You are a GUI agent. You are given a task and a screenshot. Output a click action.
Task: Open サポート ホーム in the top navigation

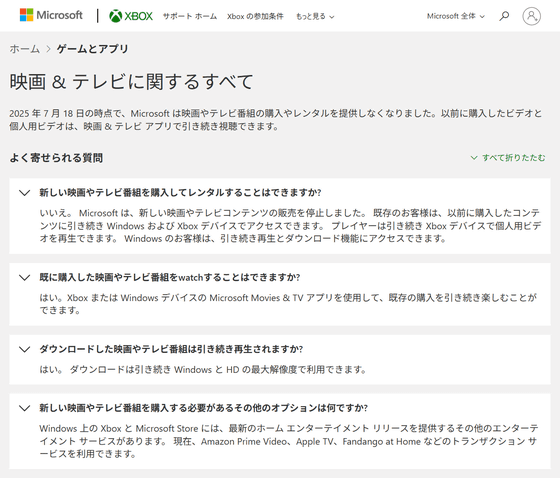click(190, 16)
